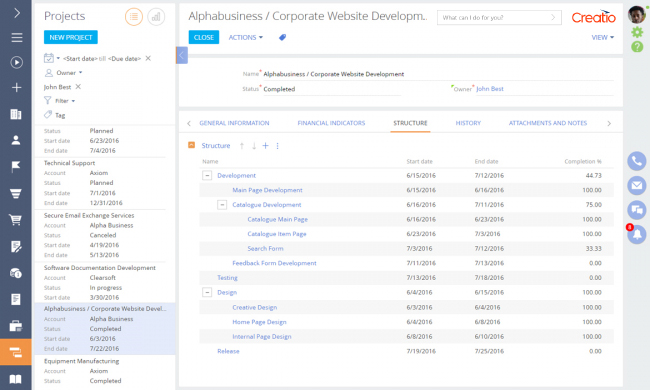This screenshot has width=650, height=390.
Task: Clear the start/due date filter
Action: [148, 58]
